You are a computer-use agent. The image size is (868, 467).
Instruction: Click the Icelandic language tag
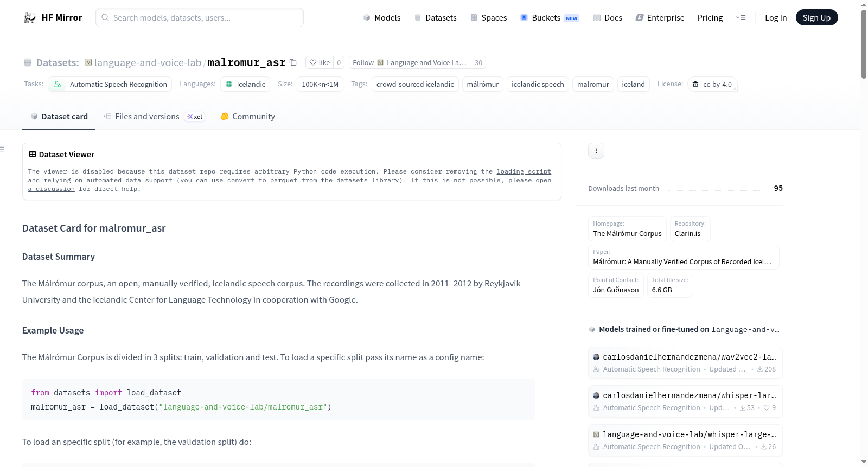245,84
